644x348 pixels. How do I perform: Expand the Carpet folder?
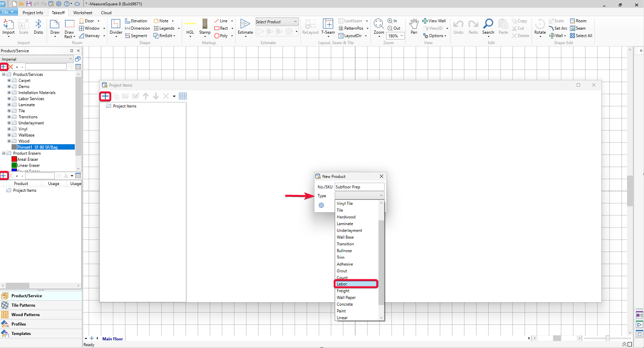click(x=9, y=80)
